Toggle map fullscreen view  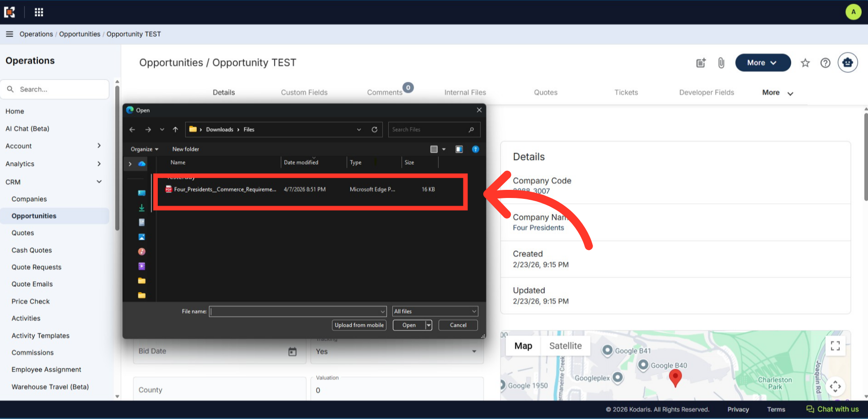pyautogui.click(x=835, y=346)
